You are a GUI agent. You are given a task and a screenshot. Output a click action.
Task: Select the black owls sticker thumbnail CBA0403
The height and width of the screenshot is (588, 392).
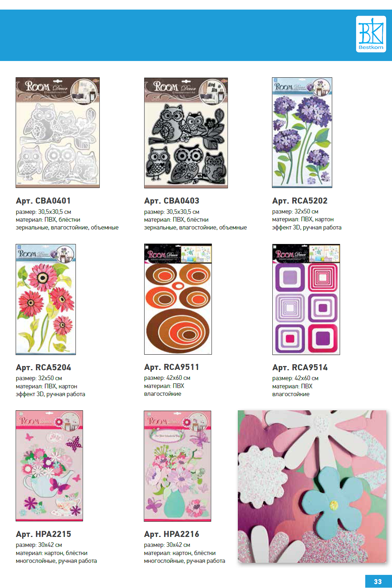click(186, 133)
